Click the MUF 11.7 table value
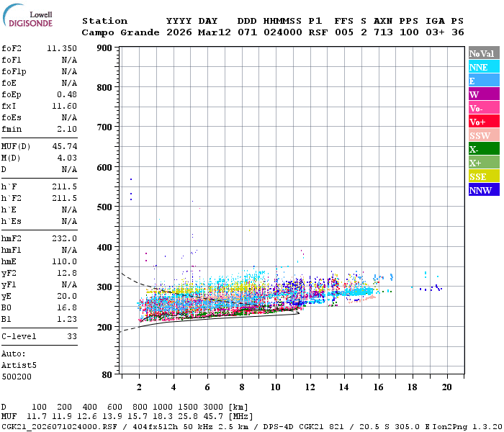504x432 pixels. (x=37, y=416)
